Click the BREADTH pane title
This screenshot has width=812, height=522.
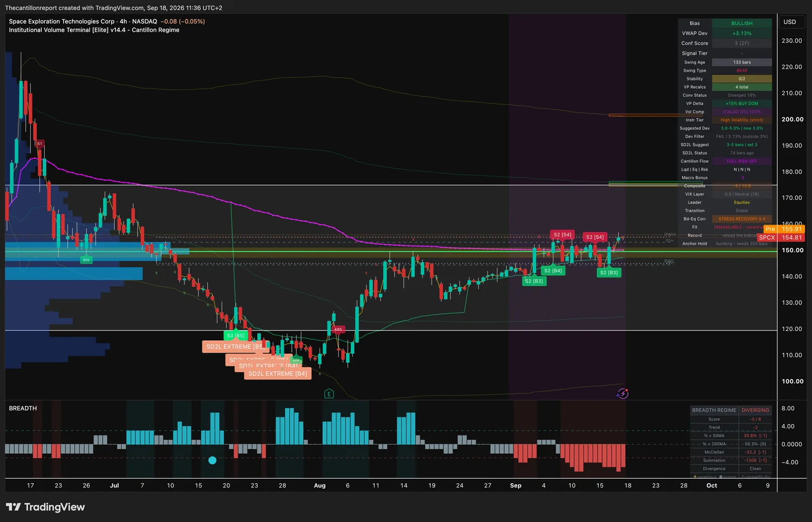pos(23,408)
